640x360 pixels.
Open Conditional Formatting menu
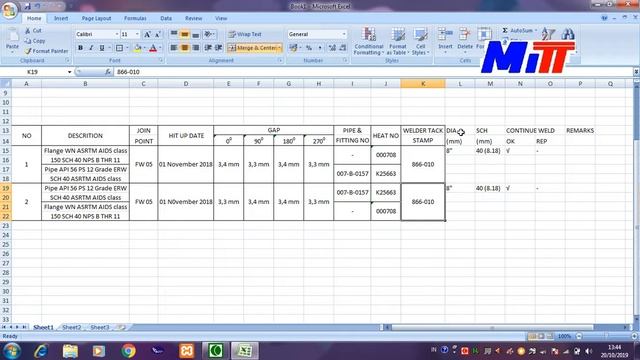pyautogui.click(x=369, y=41)
